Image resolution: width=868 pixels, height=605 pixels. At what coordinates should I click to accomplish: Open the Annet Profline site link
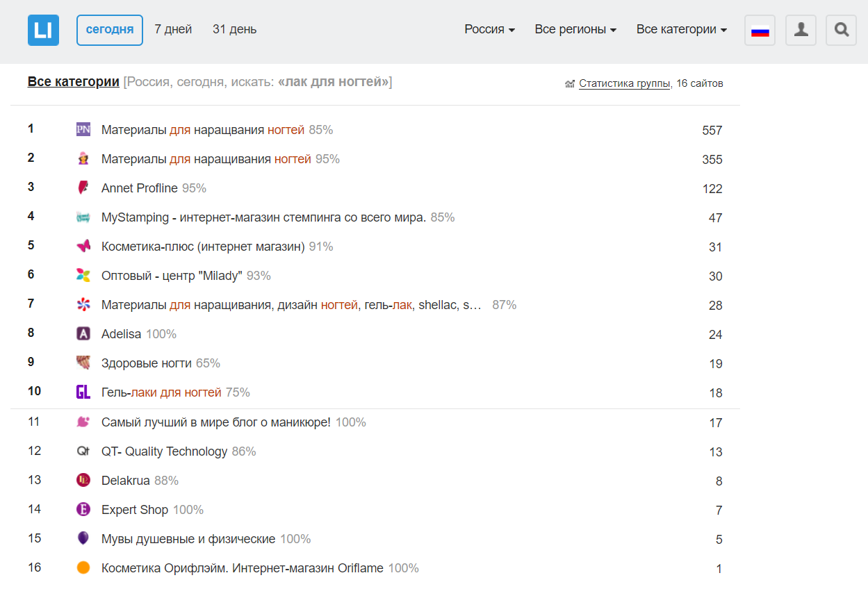point(139,188)
